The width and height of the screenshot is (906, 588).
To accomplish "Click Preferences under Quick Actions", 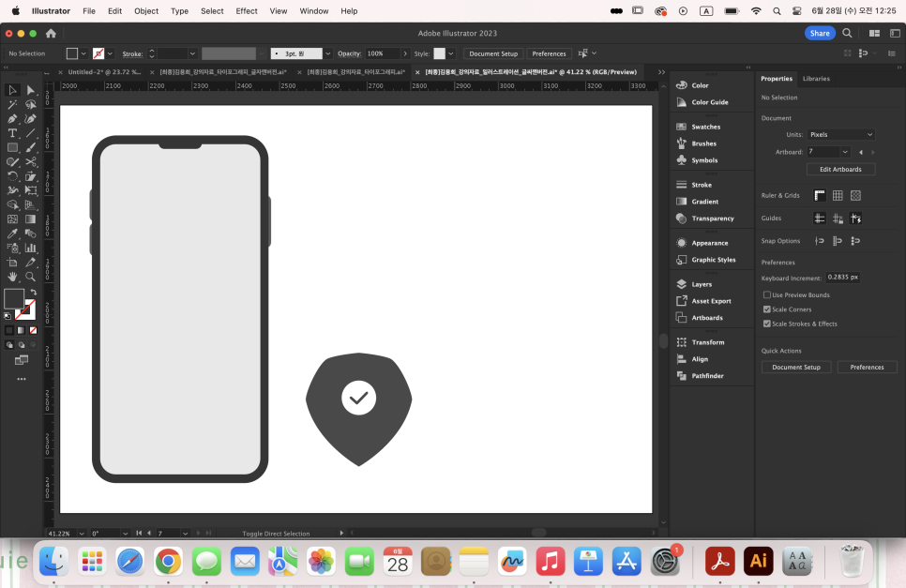I will tap(867, 368).
